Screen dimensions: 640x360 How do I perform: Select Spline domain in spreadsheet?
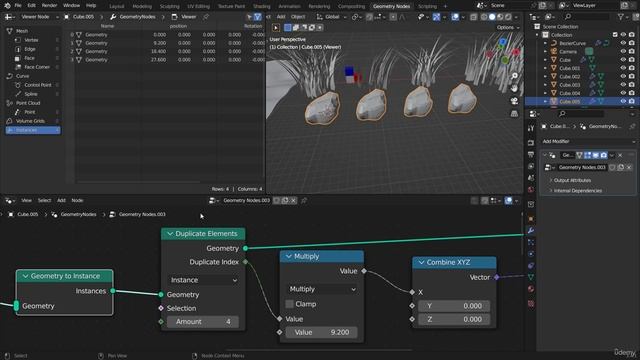pyautogui.click(x=31, y=94)
